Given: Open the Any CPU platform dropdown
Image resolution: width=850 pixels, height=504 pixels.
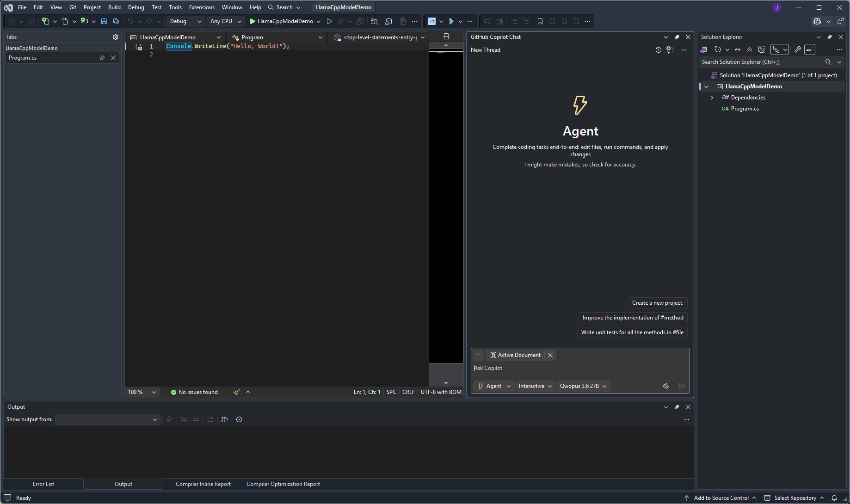Looking at the screenshot, I should tap(226, 21).
